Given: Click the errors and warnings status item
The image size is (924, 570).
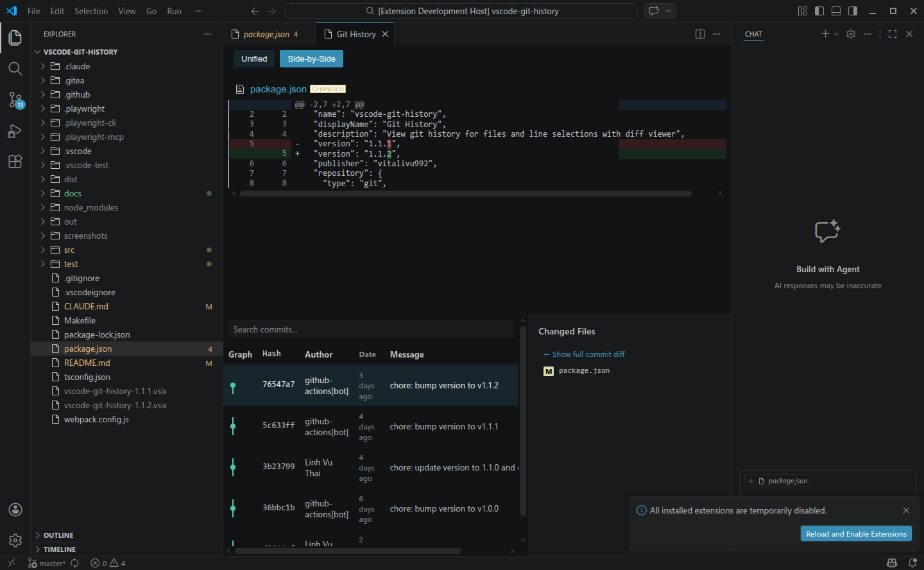Looking at the screenshot, I should tap(108, 563).
